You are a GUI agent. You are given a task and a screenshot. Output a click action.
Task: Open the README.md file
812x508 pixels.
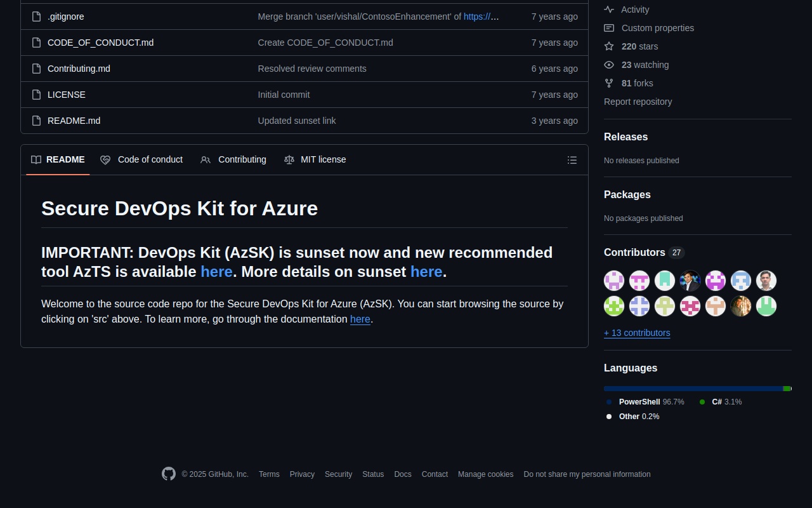(x=74, y=121)
